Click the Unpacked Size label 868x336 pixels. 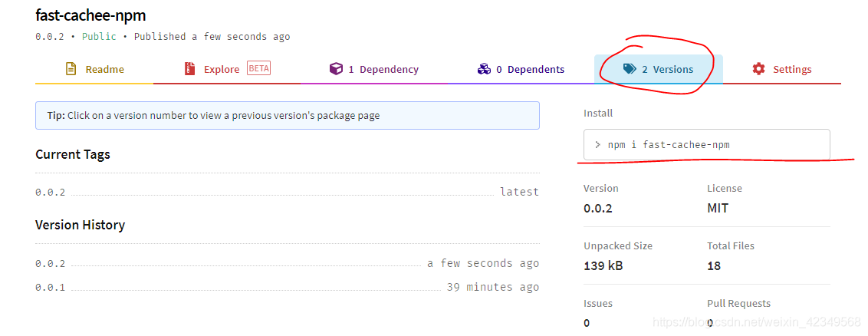pos(618,245)
